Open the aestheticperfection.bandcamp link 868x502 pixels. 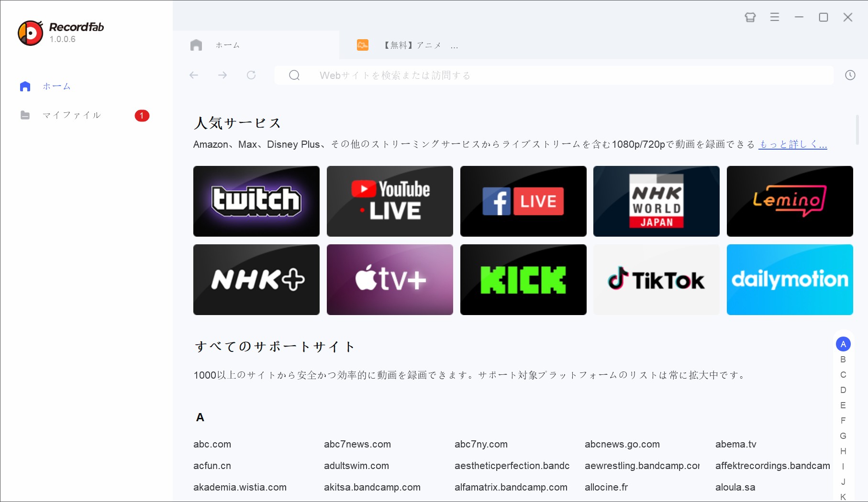coord(512,466)
